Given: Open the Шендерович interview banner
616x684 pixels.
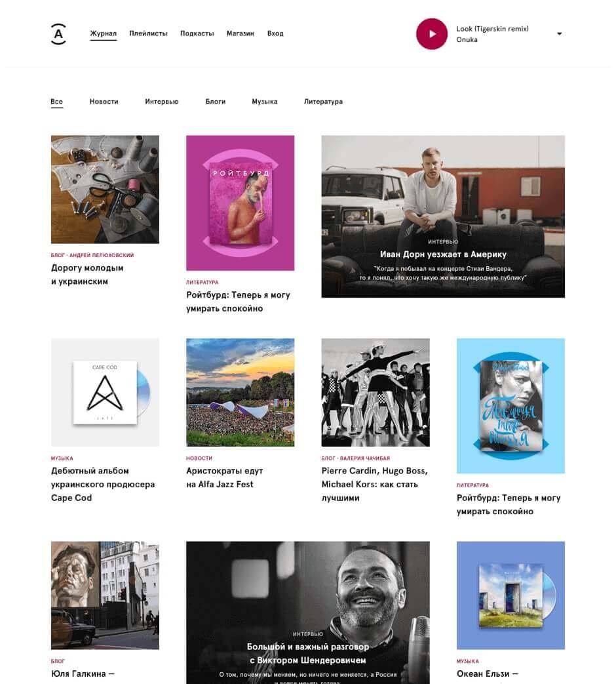Looking at the screenshot, I should coord(308,613).
